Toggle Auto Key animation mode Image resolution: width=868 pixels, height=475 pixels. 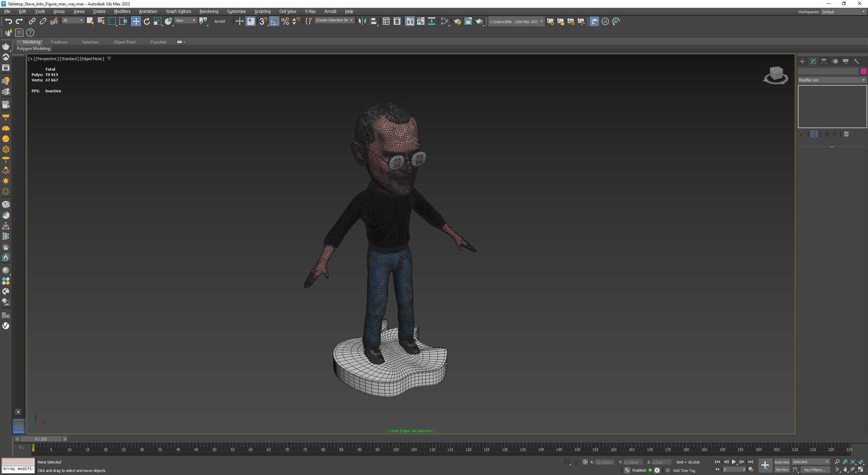[x=782, y=462]
